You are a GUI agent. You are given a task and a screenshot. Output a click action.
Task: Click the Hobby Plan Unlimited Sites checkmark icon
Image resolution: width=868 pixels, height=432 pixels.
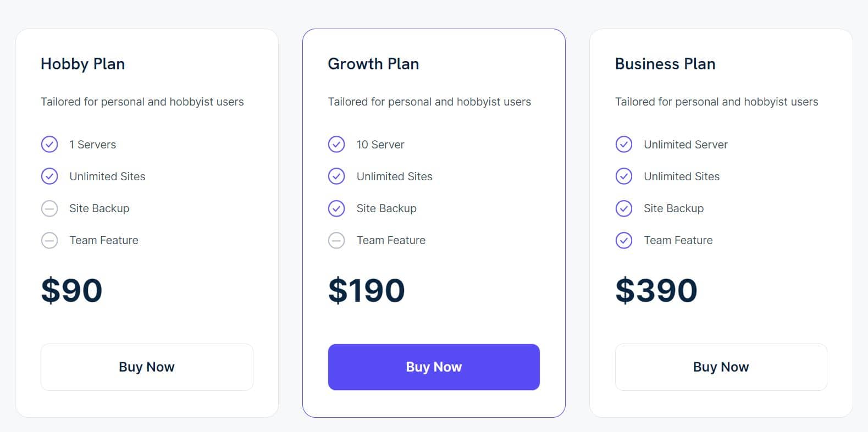click(49, 176)
